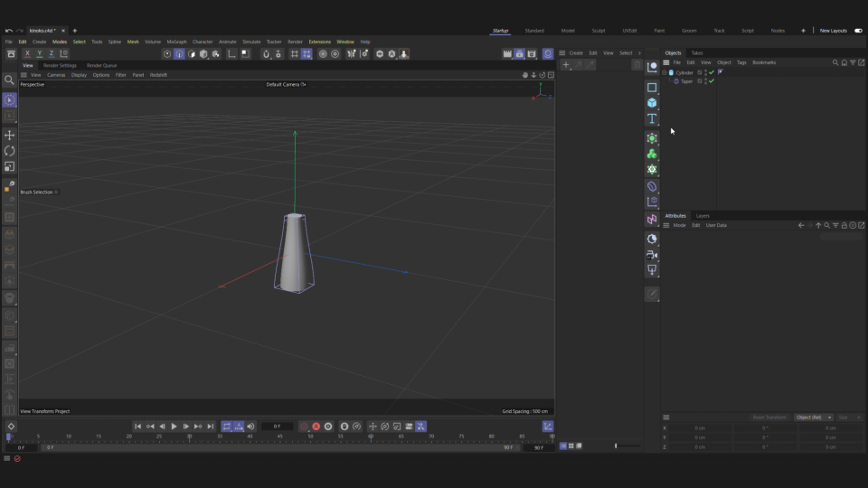
Task: Add a Subdivision Surface generator
Action: 652,138
